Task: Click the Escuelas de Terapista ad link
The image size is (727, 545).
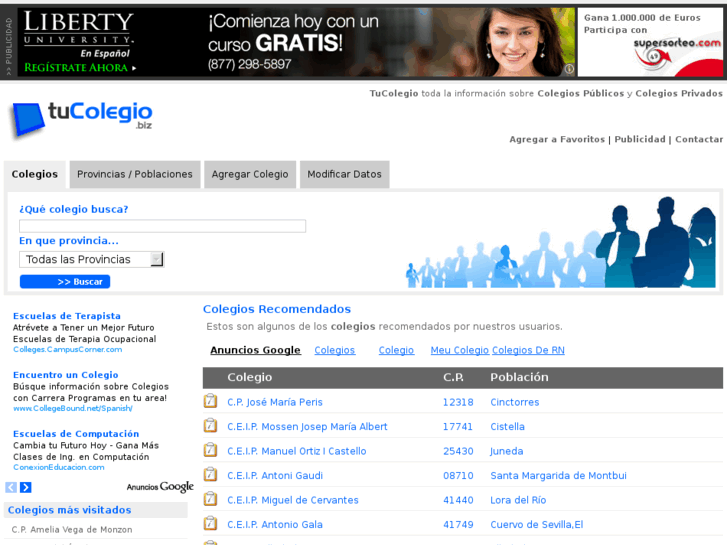Action: pyautogui.click(x=67, y=316)
